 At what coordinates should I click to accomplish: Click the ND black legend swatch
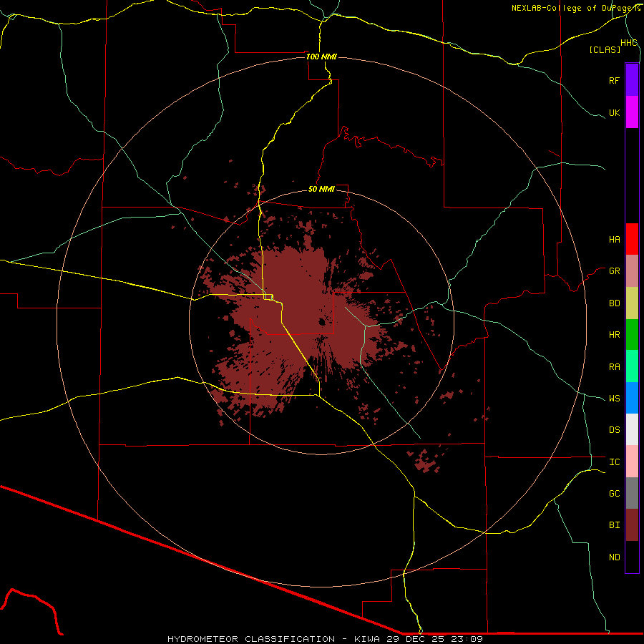coord(632,557)
